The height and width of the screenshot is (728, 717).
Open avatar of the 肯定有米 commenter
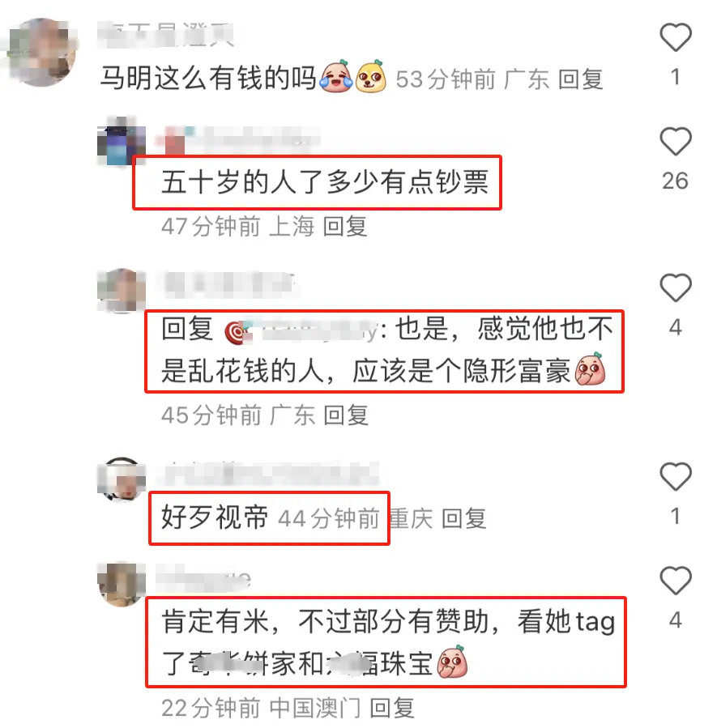[122, 583]
